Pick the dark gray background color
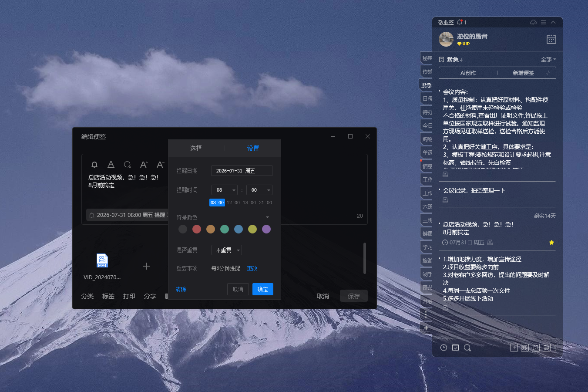This screenshot has width=588, height=392. [183, 229]
